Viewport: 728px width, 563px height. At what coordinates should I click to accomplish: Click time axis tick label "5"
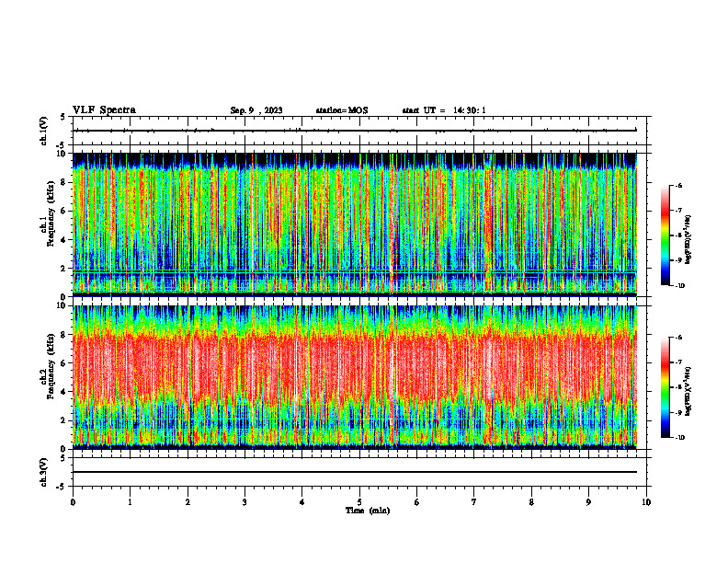click(359, 502)
